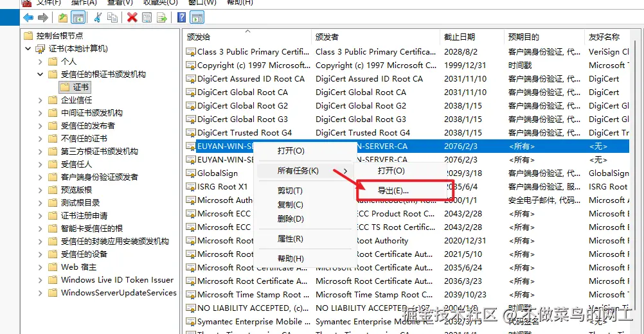The width and height of the screenshot is (644, 334).
Task: Select the 客户端身份验证颁发者 tree item
Action: click(100, 177)
